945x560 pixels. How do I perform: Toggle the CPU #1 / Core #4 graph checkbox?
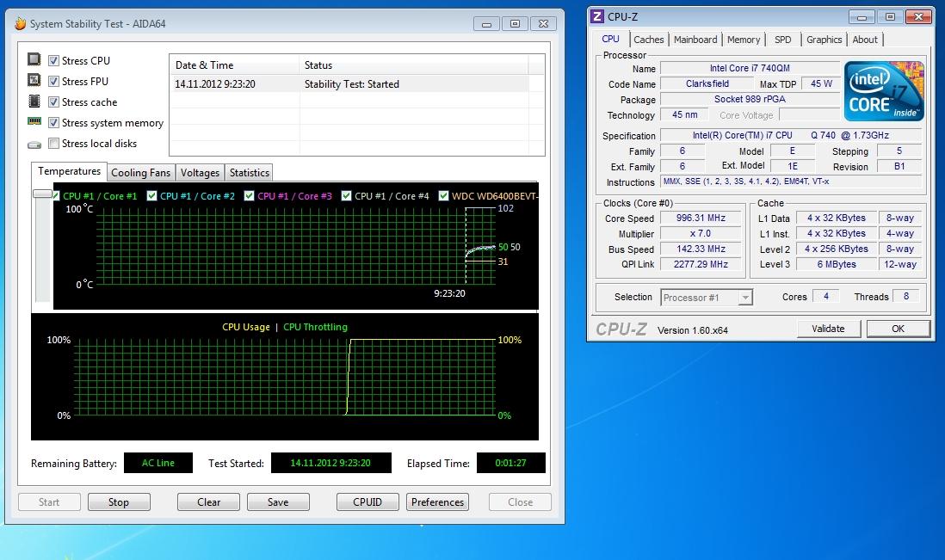pos(346,196)
